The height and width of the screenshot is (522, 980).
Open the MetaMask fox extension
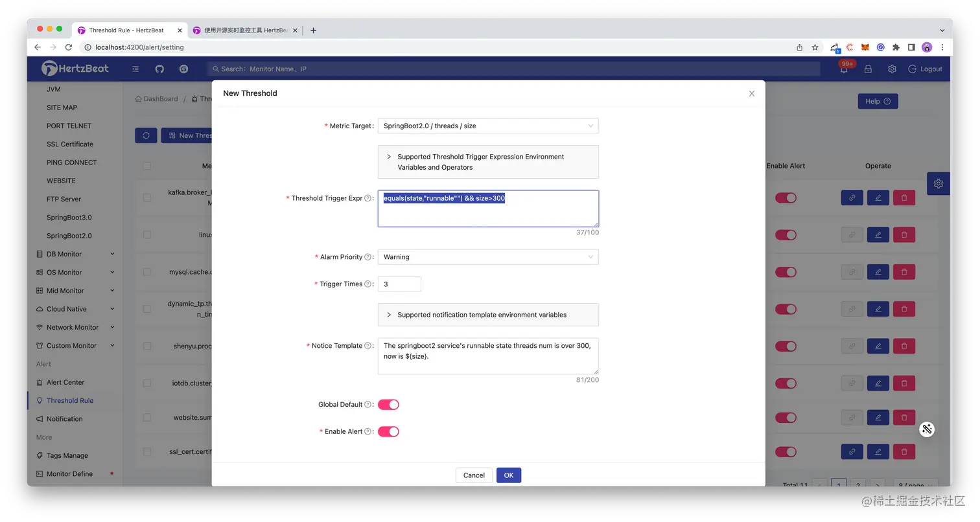(x=865, y=47)
